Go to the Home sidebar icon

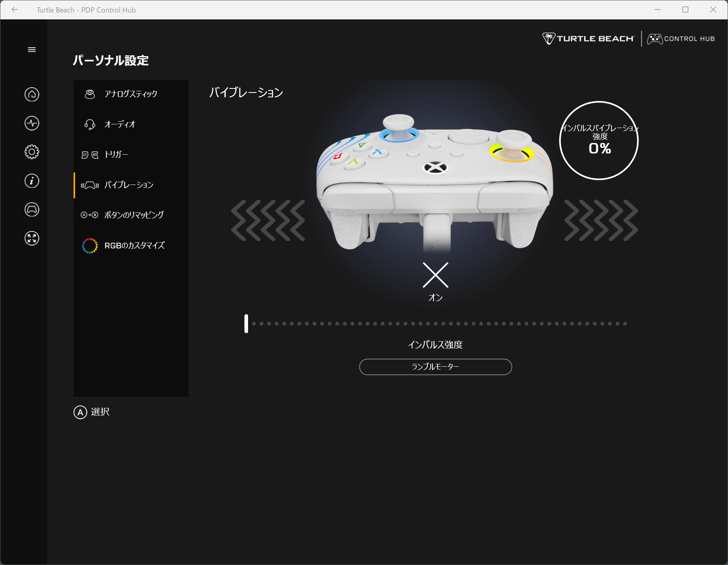coord(32,95)
